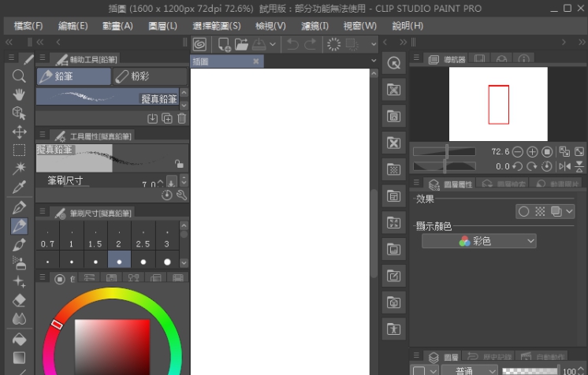The width and height of the screenshot is (588, 375).
Task: Open the 普通 blending mode dropdown
Action: tap(469, 370)
